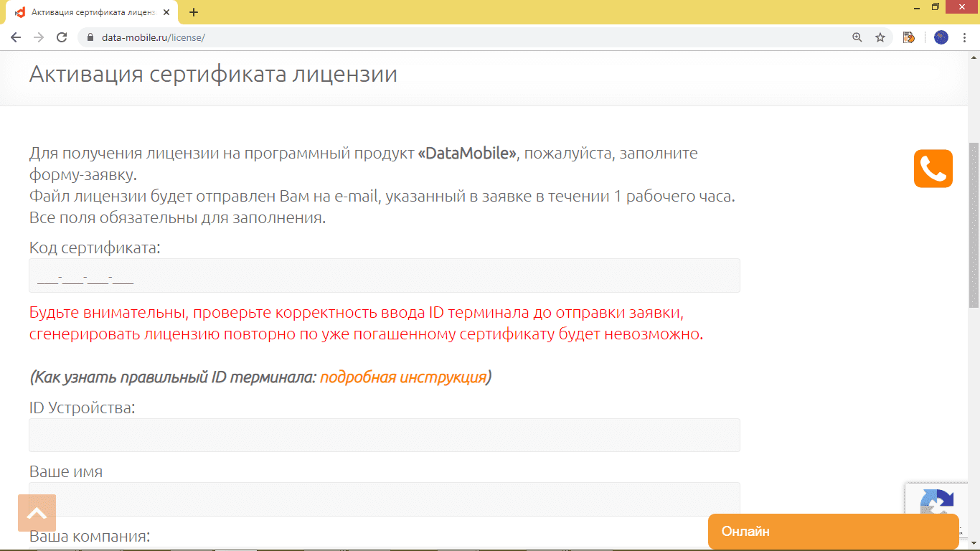Viewport: 980px width, 551px height.
Task: Click the ID Устройства input field
Action: click(x=385, y=435)
